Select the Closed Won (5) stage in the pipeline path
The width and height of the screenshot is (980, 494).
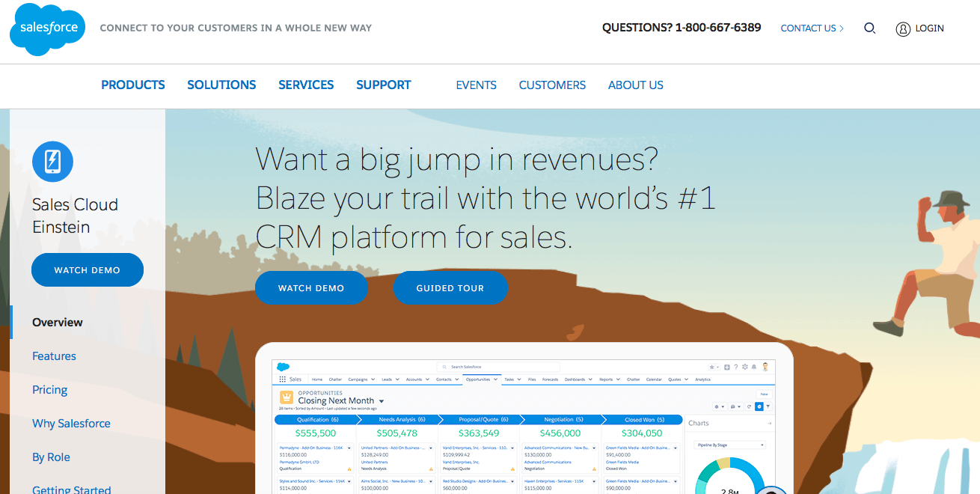[x=643, y=420]
